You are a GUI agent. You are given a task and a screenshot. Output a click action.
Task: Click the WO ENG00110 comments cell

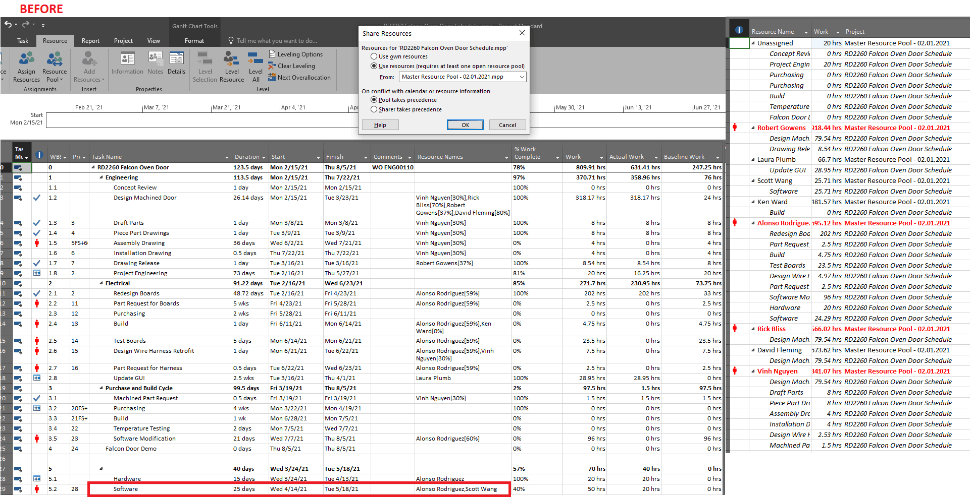(393, 167)
